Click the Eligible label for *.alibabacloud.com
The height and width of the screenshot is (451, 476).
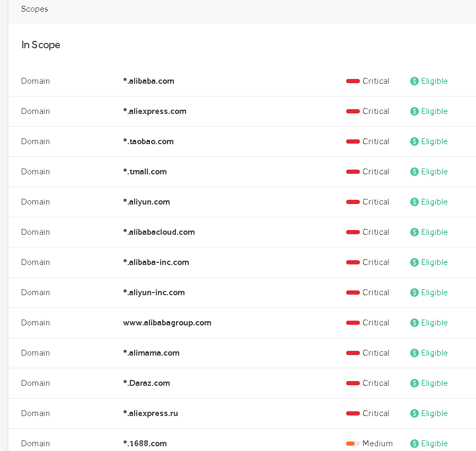(434, 232)
